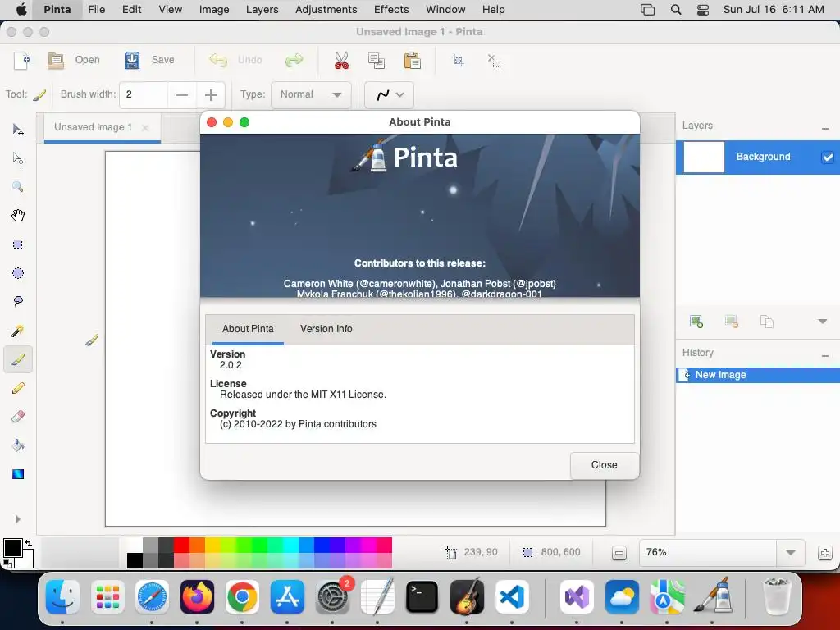Click the Deselect All icon
The image size is (840, 630).
coord(494,60)
